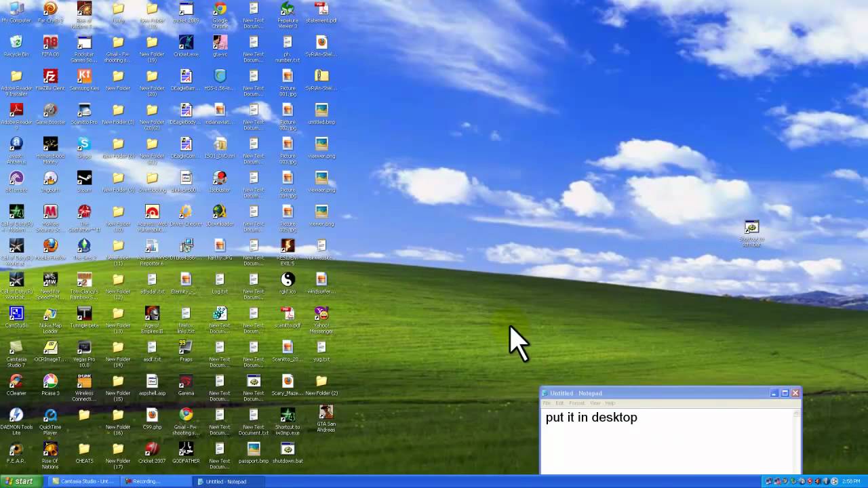Select The Sims 2 shortcut
Viewport: 868px width, 488px height.
pos(84,250)
